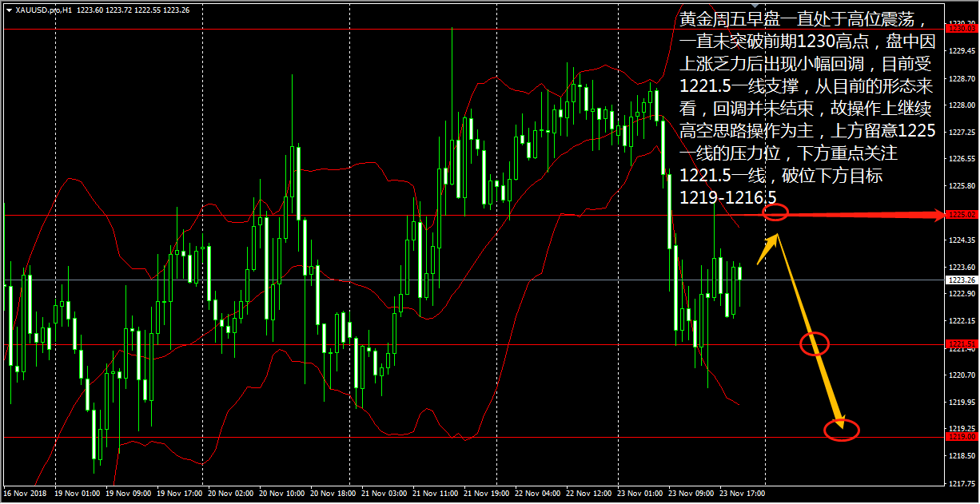Click the XAUUSD.pro,H1 chart title text
Image resolution: width=980 pixels, height=504 pixels.
pos(44,10)
